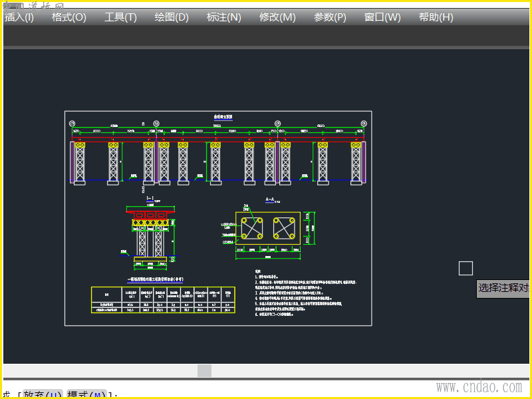This screenshot has width=532, height=399.
Task: Choose the 放弃(U) command option
Action: coord(43,394)
